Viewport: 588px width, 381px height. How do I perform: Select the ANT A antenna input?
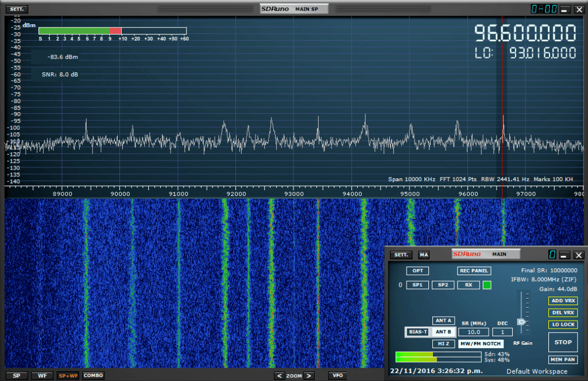tap(443, 321)
